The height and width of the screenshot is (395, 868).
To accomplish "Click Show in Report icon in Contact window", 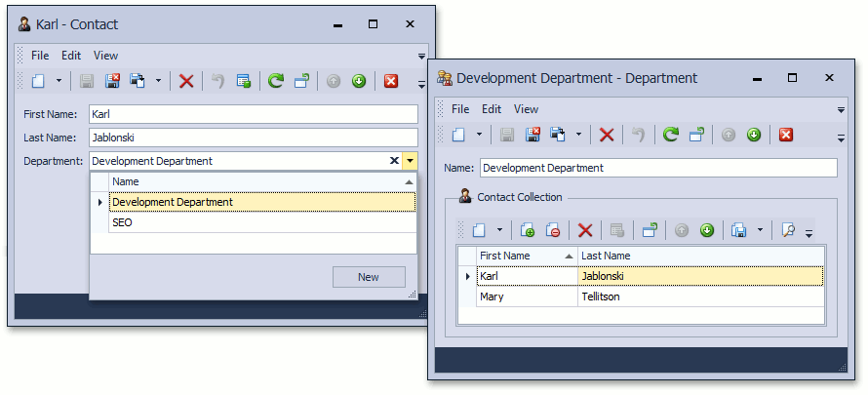I will pyautogui.click(x=244, y=82).
